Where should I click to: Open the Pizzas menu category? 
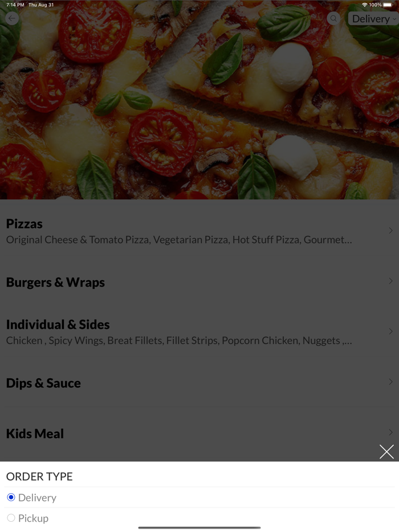click(24, 224)
